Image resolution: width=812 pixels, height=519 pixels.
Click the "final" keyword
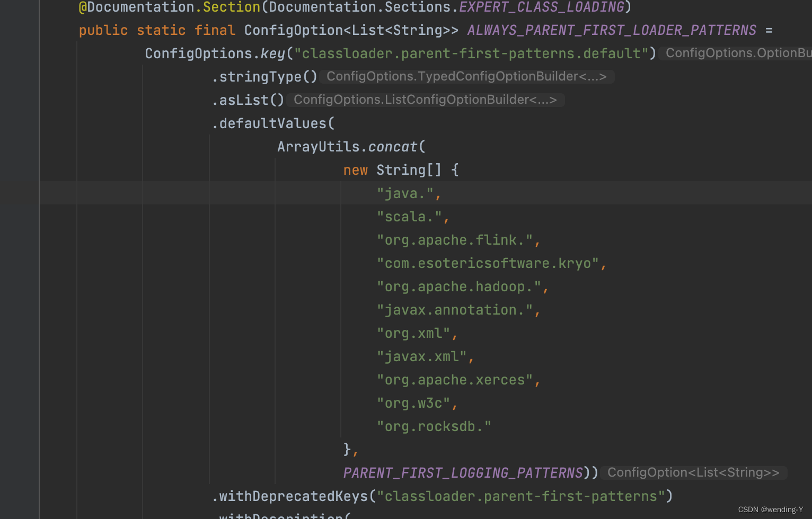pos(215,30)
